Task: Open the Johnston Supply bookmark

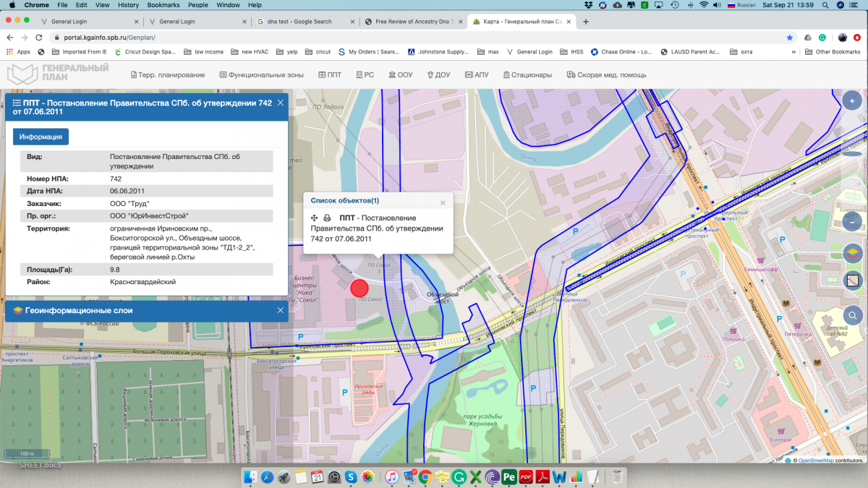Action: pos(438,52)
